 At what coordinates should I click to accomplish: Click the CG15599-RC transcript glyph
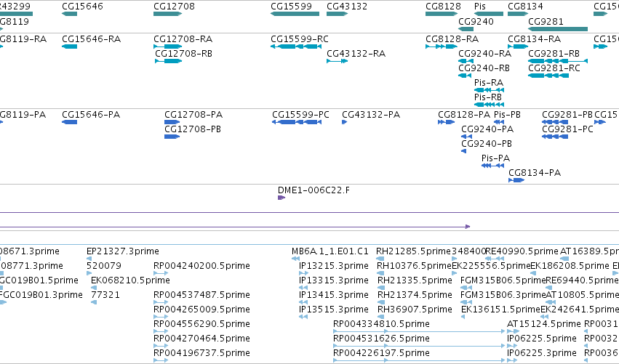click(296, 46)
